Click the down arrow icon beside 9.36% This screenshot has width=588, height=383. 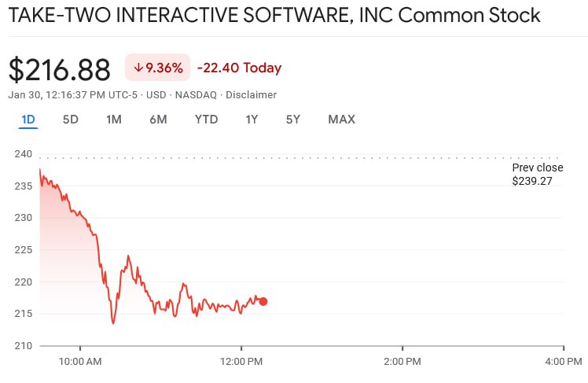(138, 68)
